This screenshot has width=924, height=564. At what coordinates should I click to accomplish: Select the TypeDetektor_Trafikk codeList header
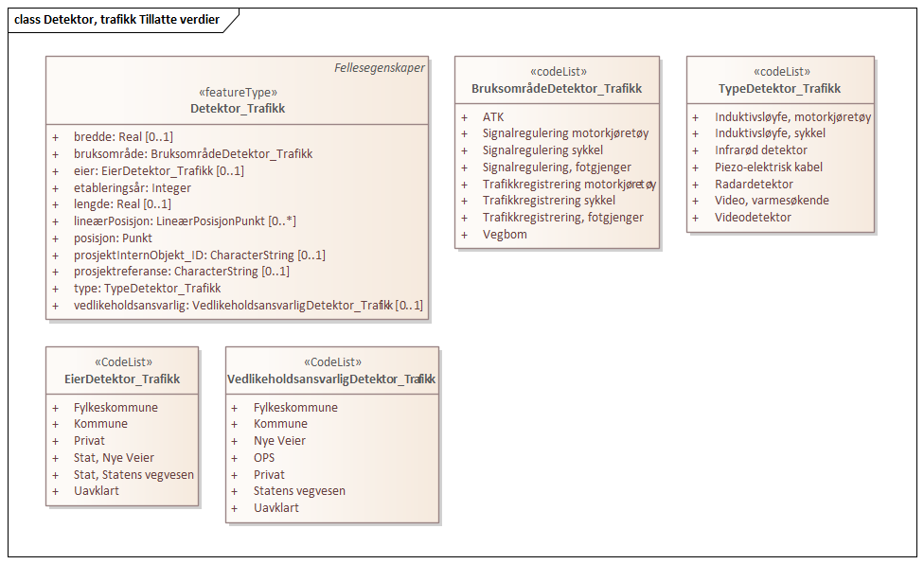(779, 89)
